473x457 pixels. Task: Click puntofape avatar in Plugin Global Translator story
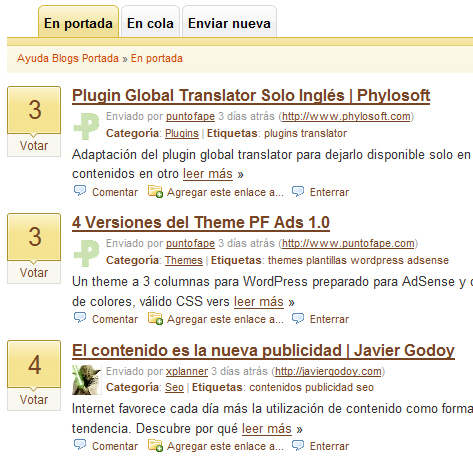(87, 126)
